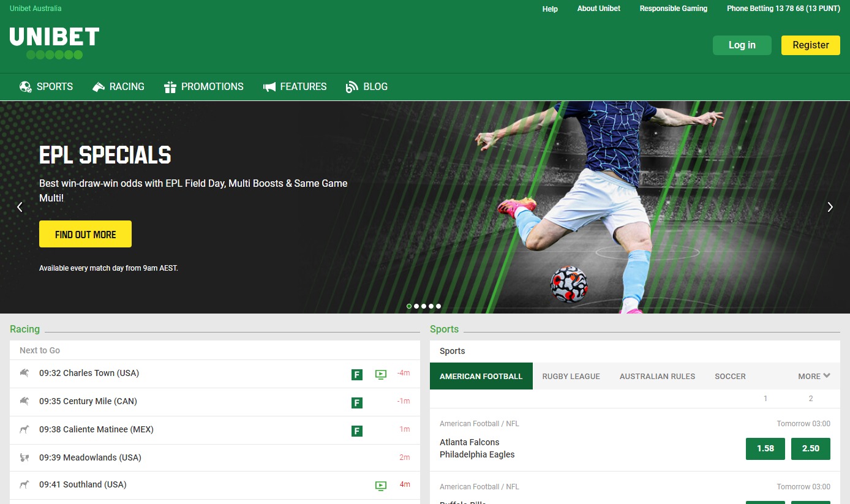Open the Responsible Gaming link
Image resolution: width=850 pixels, height=504 pixels.
click(x=673, y=9)
